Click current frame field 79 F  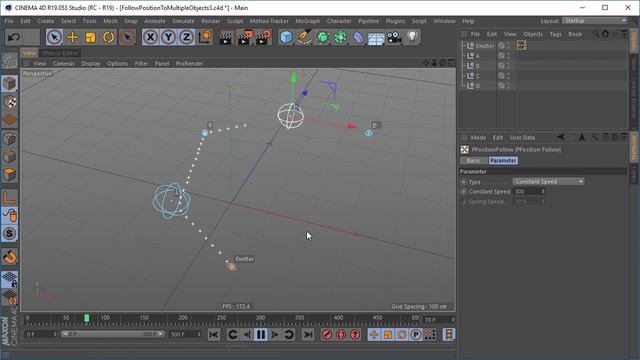tap(438, 320)
